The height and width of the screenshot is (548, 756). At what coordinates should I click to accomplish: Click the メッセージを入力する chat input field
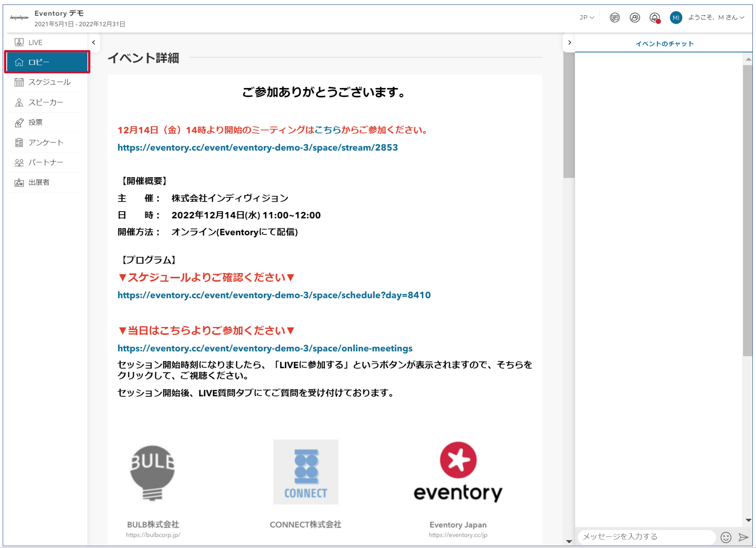tap(647, 537)
